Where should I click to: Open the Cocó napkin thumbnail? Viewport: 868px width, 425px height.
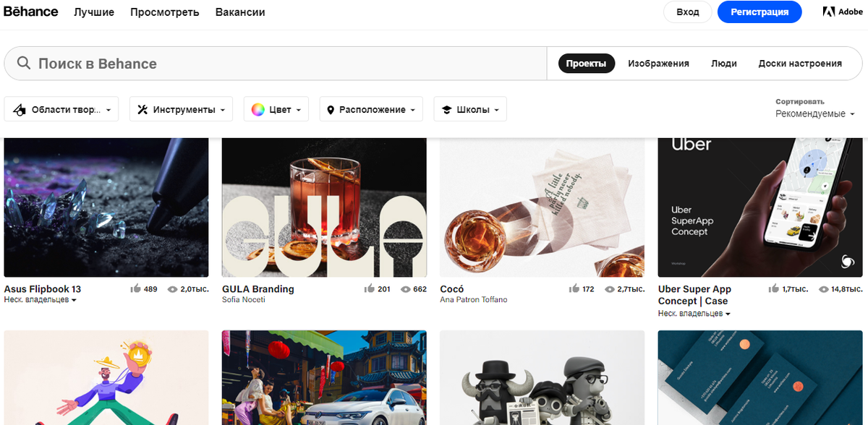point(542,207)
